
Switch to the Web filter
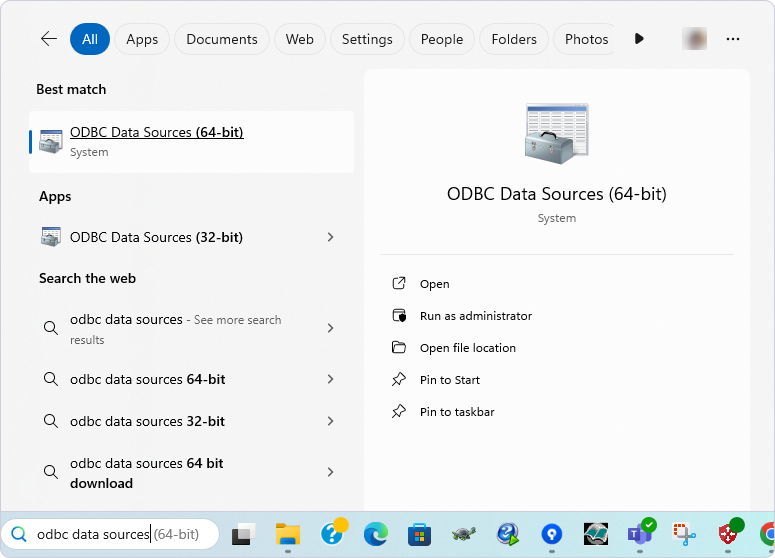pyautogui.click(x=300, y=39)
